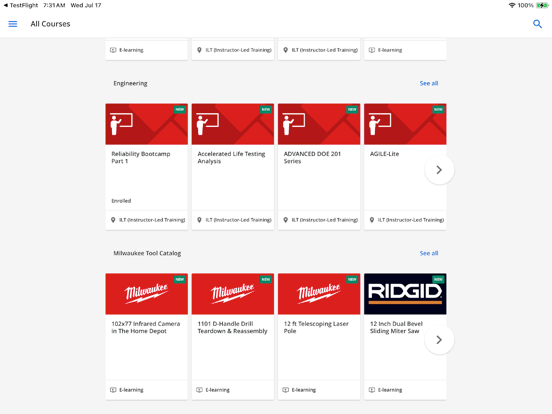
Task: Click location pin icon under Reliability Bootcamp
Action: [x=113, y=220]
